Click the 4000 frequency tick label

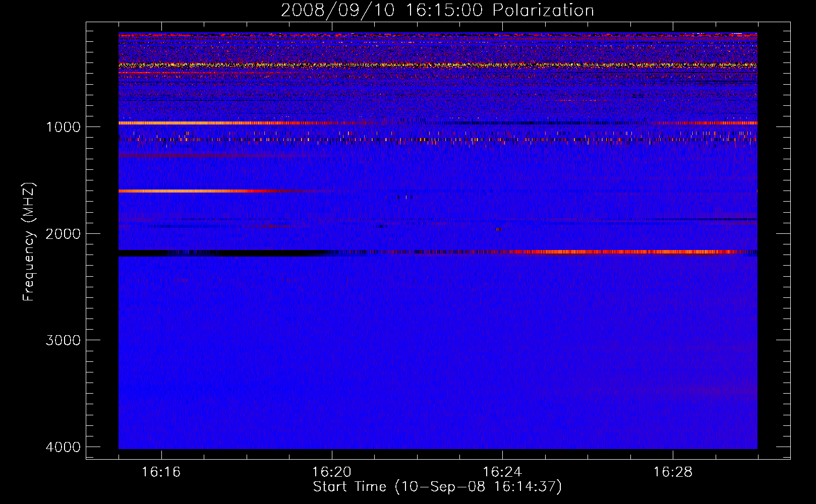(63, 447)
